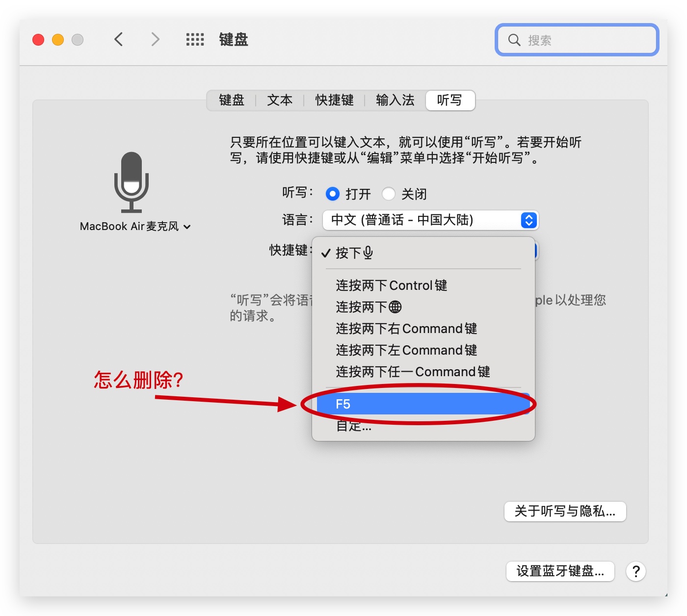This screenshot has height=616, width=687.
Task: Click the microphone icon
Action: coord(132,182)
